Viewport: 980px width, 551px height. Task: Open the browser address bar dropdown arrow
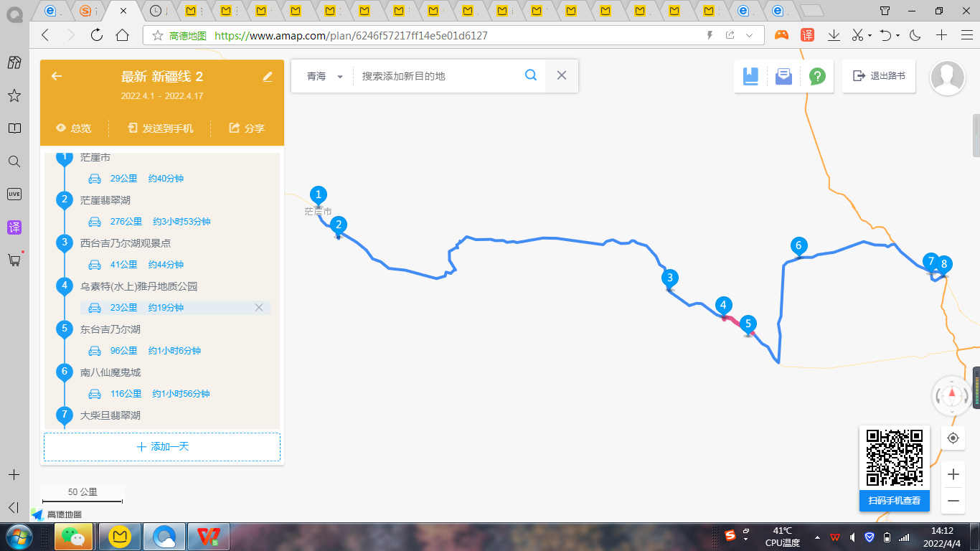point(750,35)
